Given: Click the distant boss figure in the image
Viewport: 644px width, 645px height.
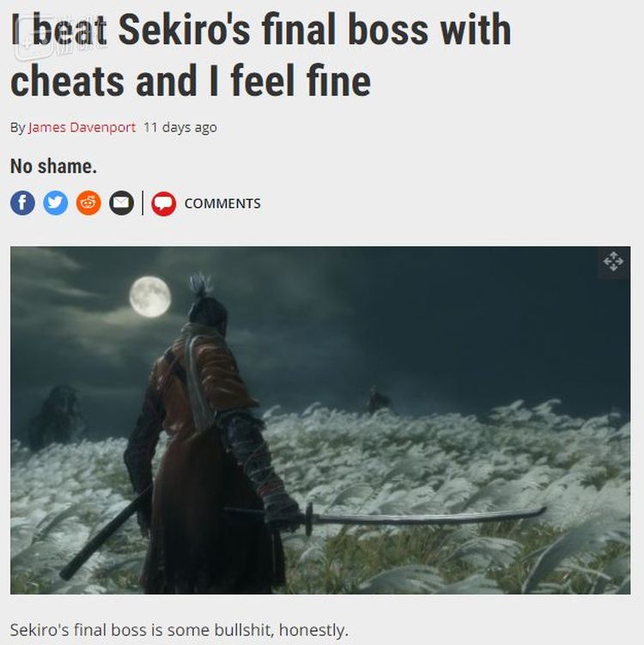Looking at the screenshot, I should pos(379,400).
